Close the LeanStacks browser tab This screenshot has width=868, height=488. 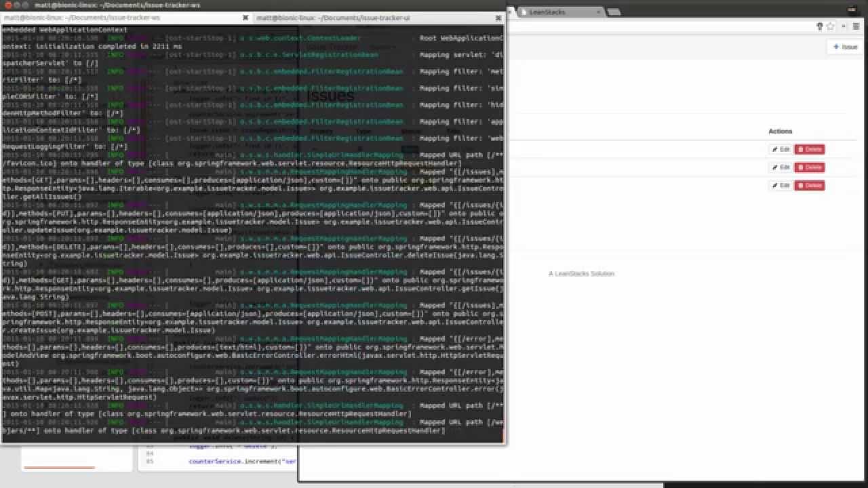[598, 12]
